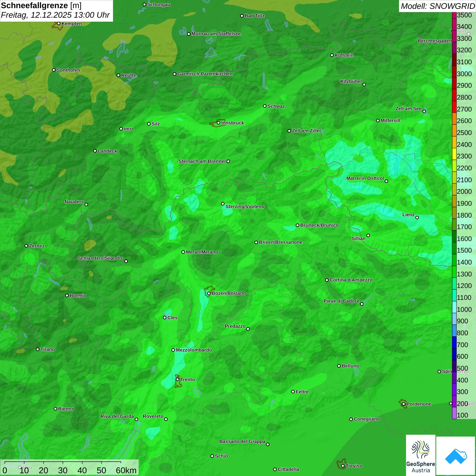Click the Cittadella label

288,469
